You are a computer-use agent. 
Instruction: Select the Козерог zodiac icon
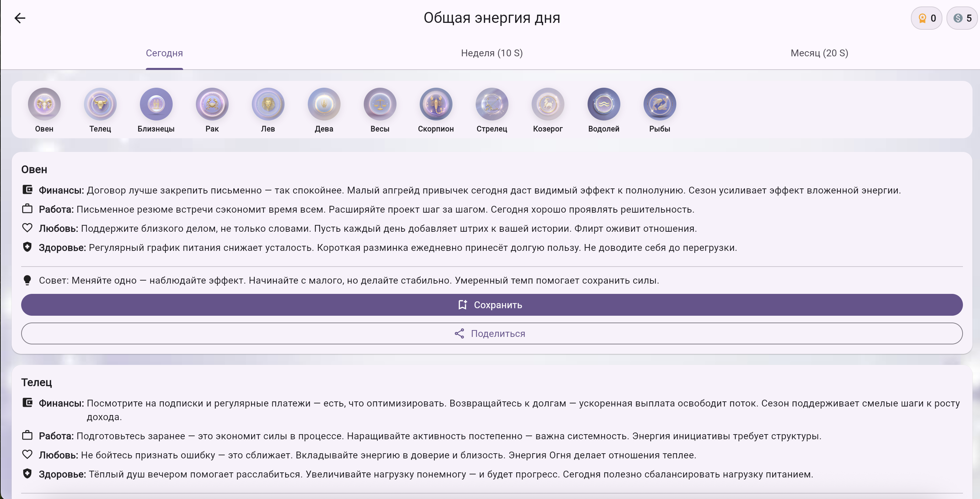click(x=547, y=104)
